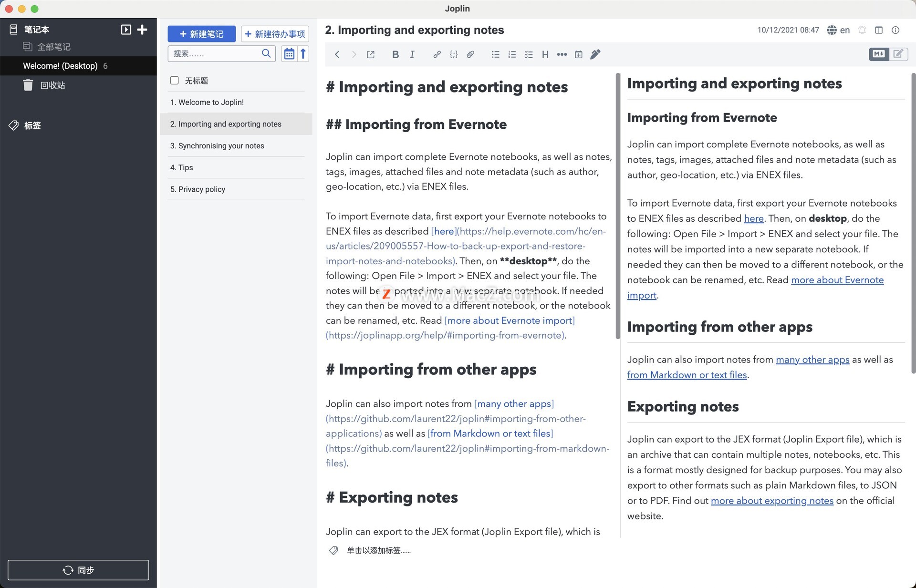Check the 无标题 to-do checkbox
The image size is (916, 588).
175,80
